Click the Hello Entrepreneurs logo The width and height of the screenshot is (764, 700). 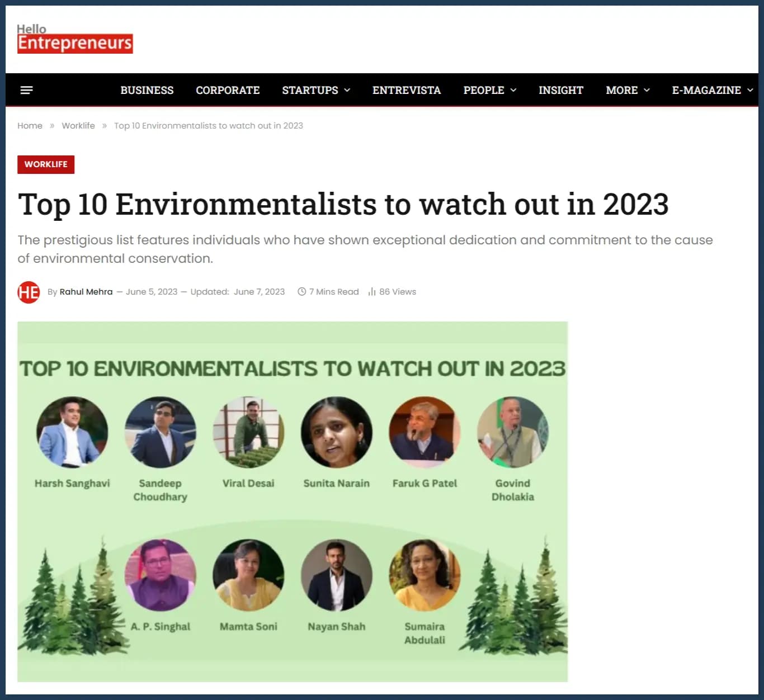tap(74, 38)
